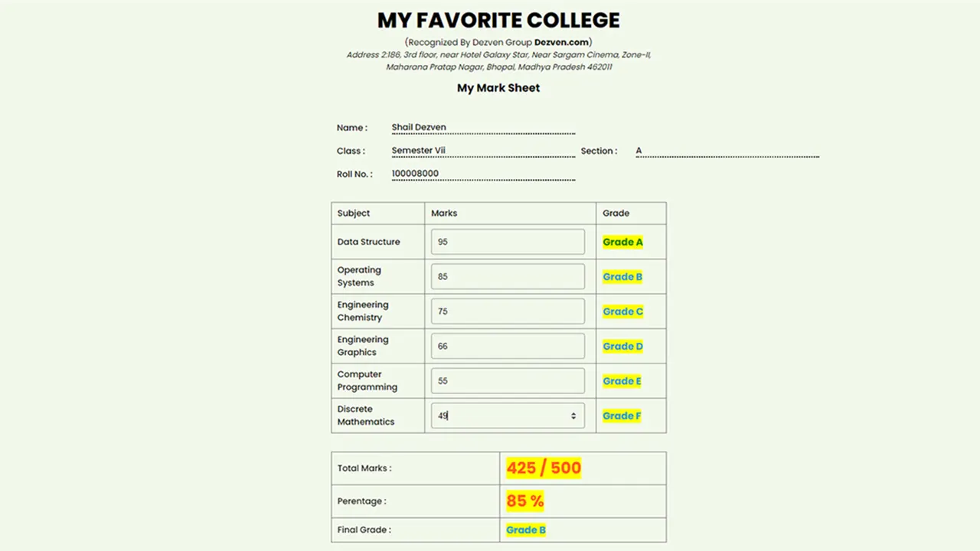Click the 85 % percentage value
Image resolution: width=980 pixels, height=551 pixels.
tap(524, 500)
